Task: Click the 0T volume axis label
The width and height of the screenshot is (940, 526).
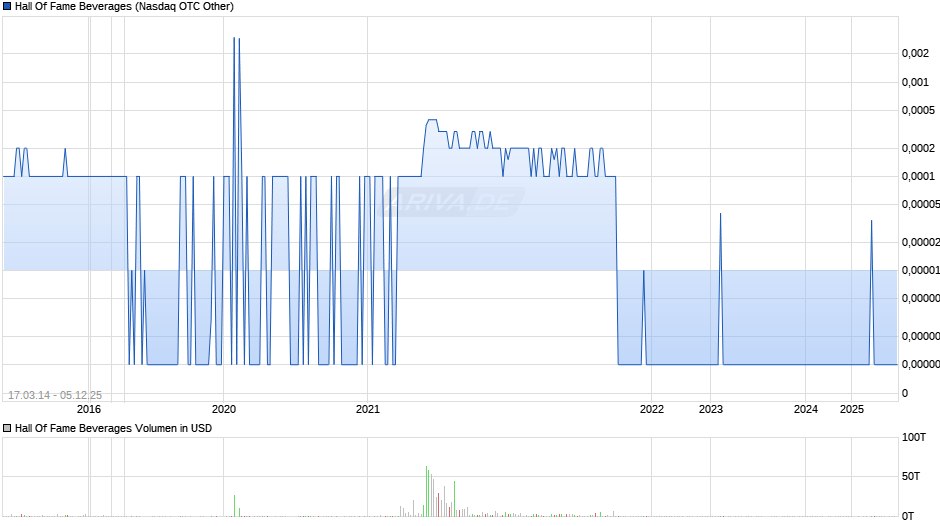Action: [908, 516]
